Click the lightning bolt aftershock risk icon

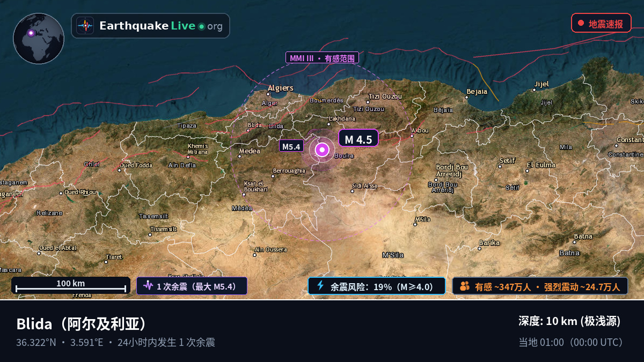pyautogui.click(x=320, y=286)
